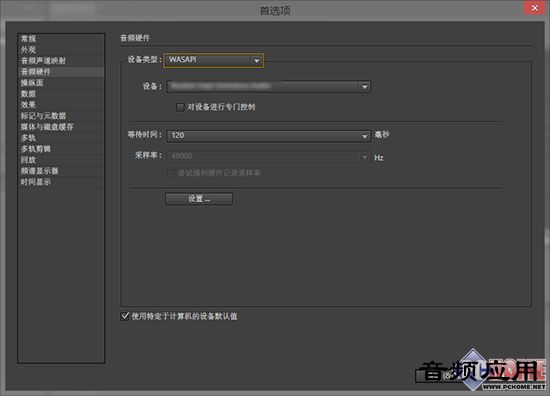Toggle the disabled 尝试强制硬件记录采样率 checkbox
Image resolution: width=550 pixels, height=396 pixels.
tap(171, 173)
